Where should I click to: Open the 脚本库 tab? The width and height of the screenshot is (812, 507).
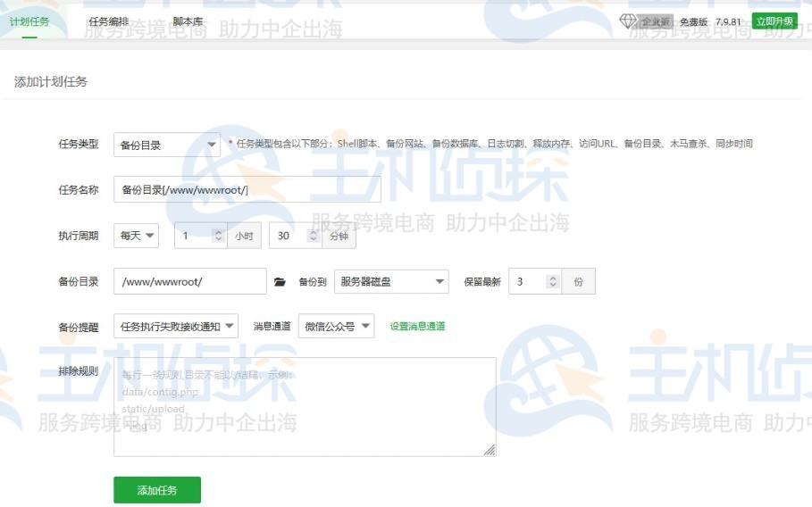[x=188, y=21]
